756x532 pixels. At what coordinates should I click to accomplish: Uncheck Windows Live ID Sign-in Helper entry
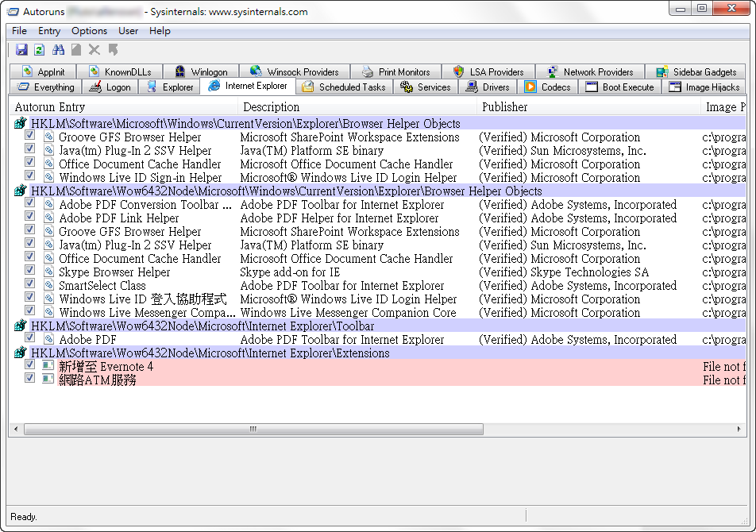click(30, 175)
